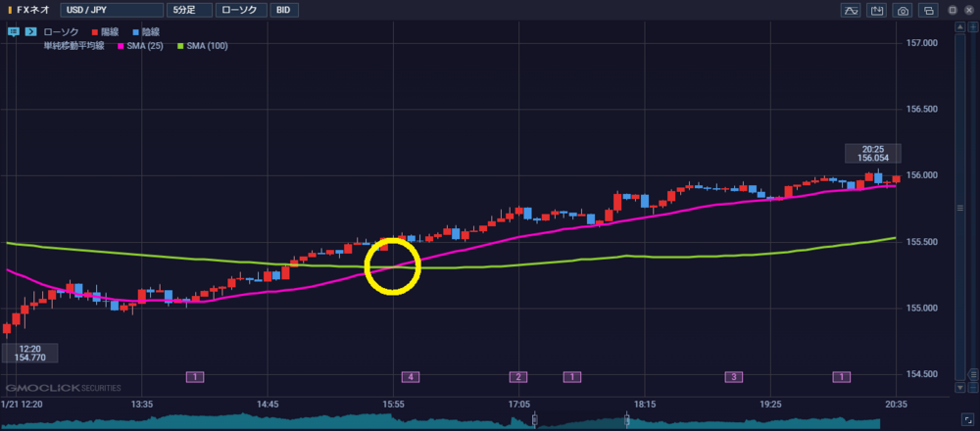
Task: Click the 陽線 red color swatch
Action: [93, 32]
